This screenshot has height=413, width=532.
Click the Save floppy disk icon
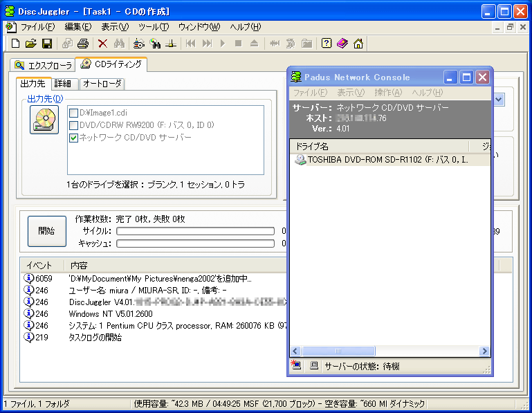click(x=46, y=44)
